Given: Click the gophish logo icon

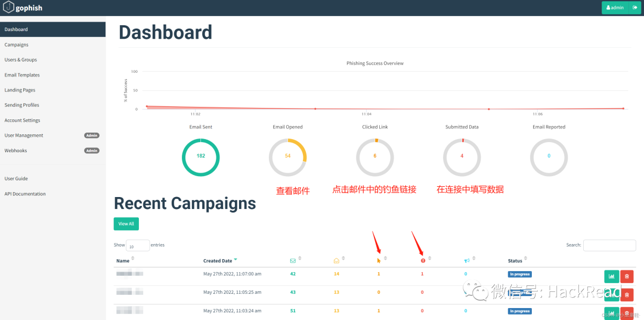Looking at the screenshot, I should pyautogui.click(x=9, y=8).
